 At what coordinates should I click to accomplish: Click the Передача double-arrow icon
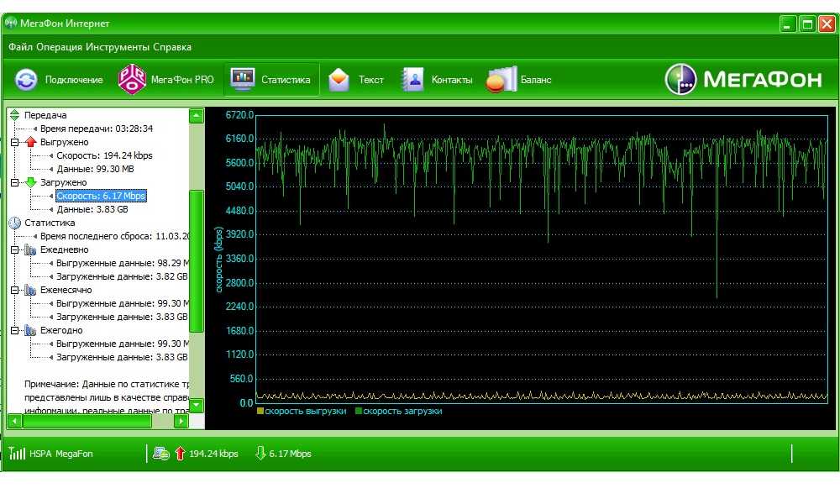point(14,114)
